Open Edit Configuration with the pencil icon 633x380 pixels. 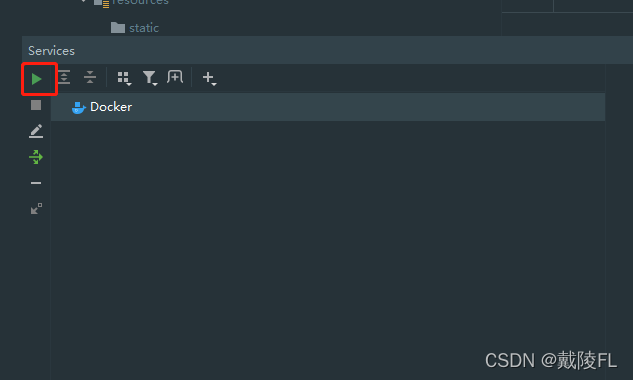36,131
